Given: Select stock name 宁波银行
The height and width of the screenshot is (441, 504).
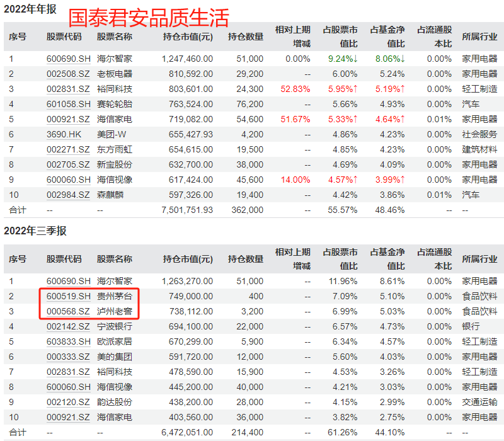Looking at the screenshot, I should coord(115,326).
